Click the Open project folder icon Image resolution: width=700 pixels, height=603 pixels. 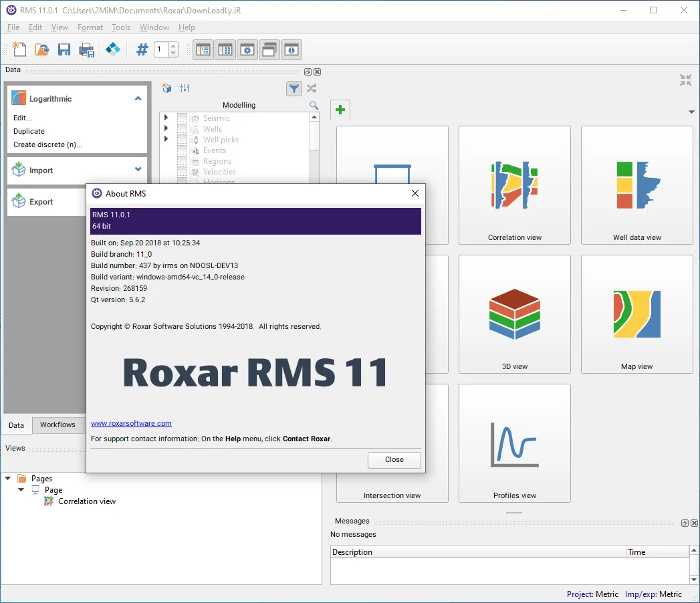tap(42, 49)
